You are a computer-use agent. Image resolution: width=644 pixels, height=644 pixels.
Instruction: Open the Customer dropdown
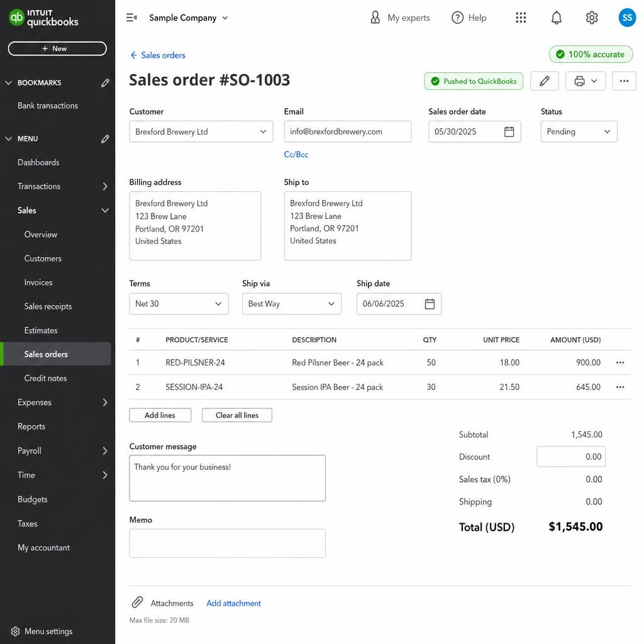[201, 131]
